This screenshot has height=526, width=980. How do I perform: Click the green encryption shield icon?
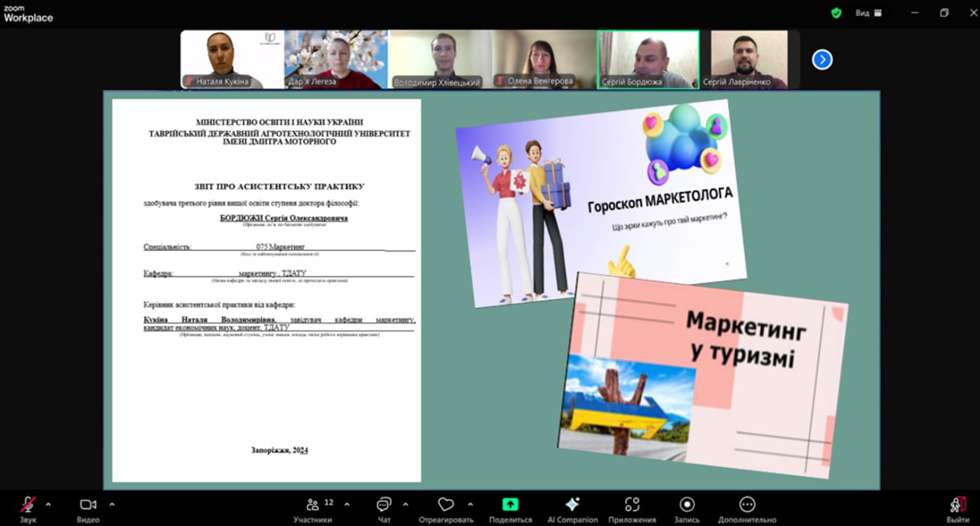click(x=837, y=13)
